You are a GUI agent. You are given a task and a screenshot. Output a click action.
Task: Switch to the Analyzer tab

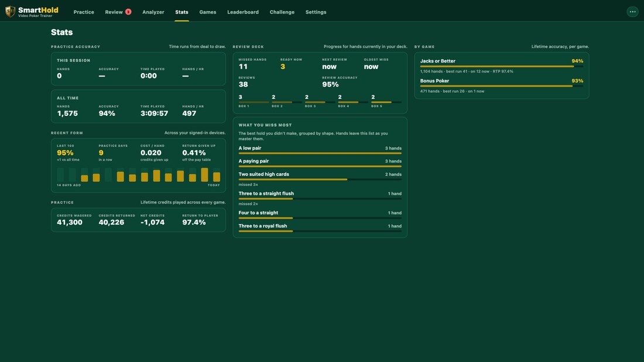pyautogui.click(x=153, y=12)
